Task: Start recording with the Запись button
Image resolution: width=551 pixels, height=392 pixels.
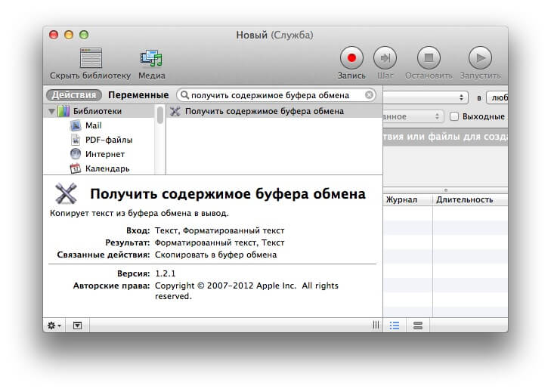Action: point(351,57)
